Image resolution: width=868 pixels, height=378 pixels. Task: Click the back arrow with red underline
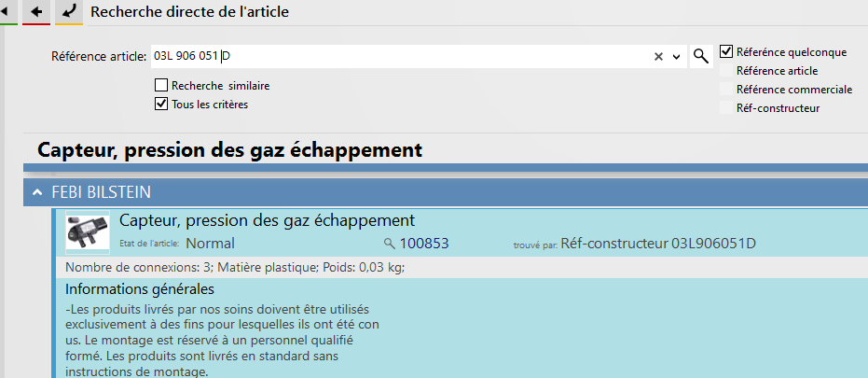point(36,11)
